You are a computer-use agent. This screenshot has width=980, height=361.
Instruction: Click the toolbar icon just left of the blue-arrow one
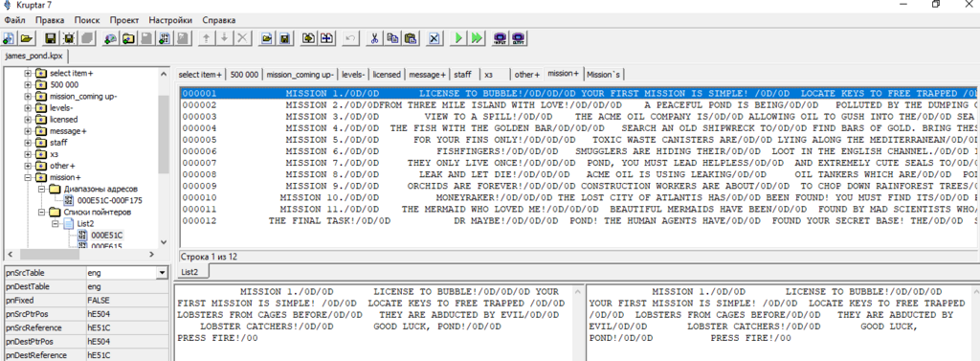[x=308, y=38]
